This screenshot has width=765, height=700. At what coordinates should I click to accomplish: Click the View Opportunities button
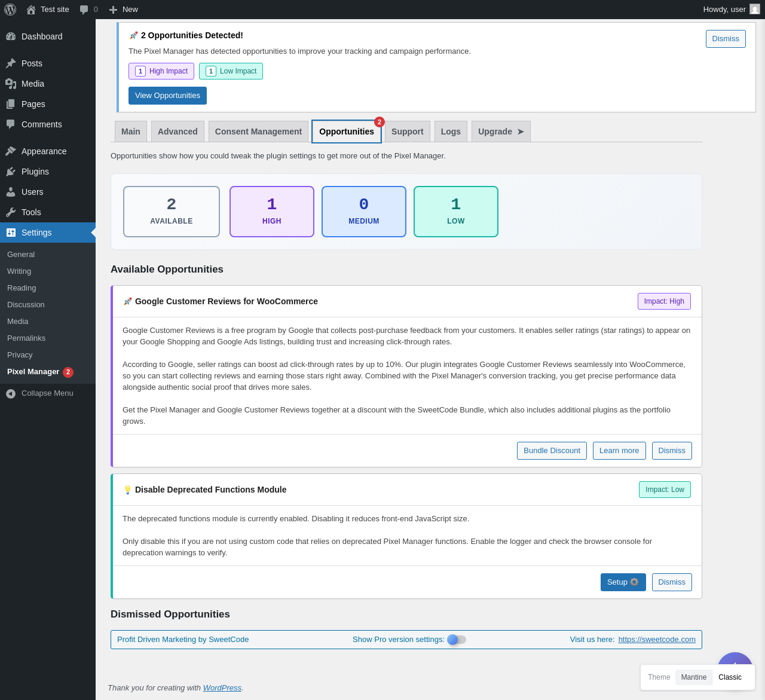click(x=167, y=96)
